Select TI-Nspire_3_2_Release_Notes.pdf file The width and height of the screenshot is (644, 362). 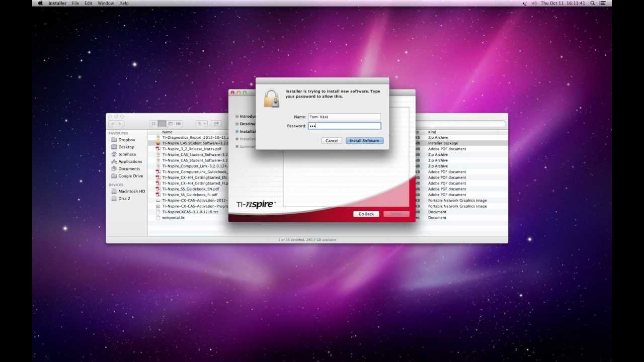point(188,149)
